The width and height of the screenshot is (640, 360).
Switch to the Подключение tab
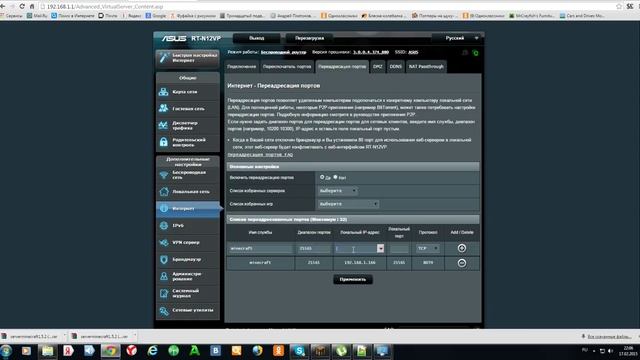[242, 67]
